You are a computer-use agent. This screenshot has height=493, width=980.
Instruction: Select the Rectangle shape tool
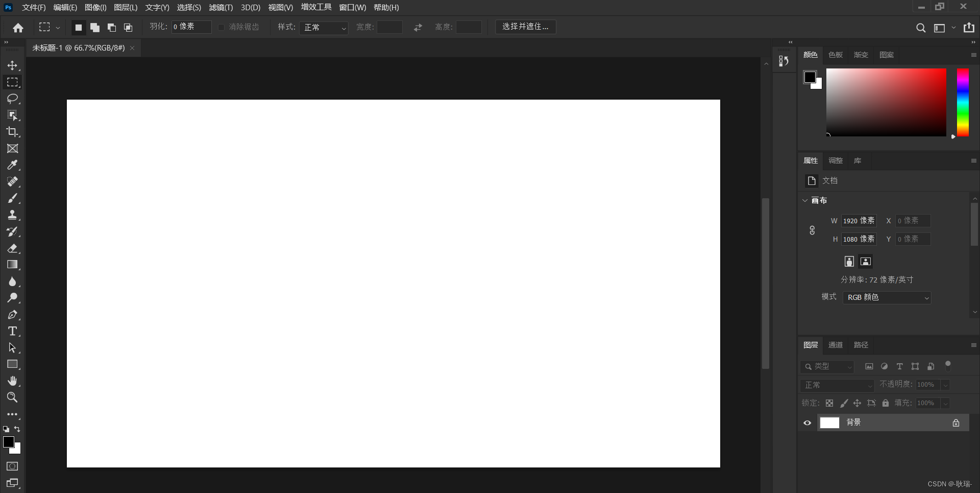tap(12, 364)
